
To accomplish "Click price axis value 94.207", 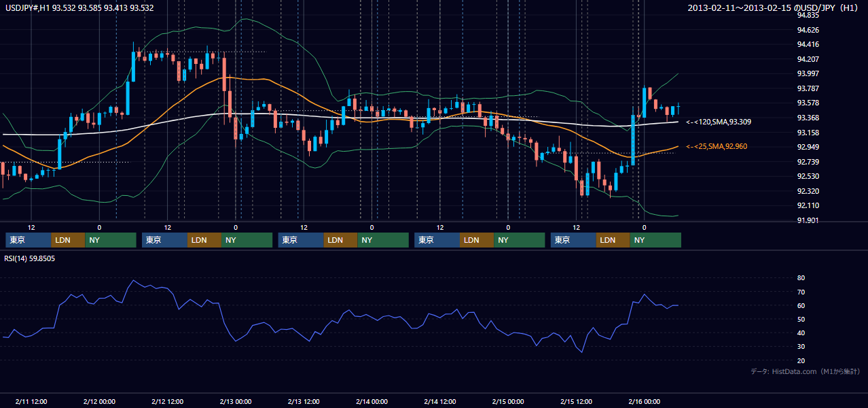I will click(x=808, y=59).
